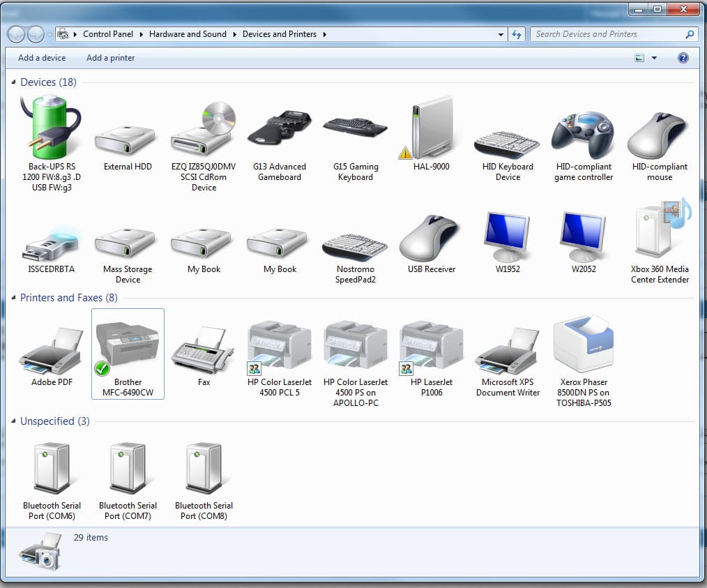Collapse the Printers and Faxes (8) group

click(13, 298)
